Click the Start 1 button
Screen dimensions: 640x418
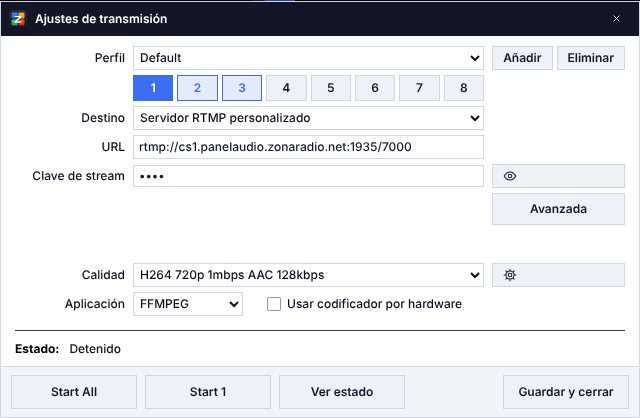coord(208,392)
